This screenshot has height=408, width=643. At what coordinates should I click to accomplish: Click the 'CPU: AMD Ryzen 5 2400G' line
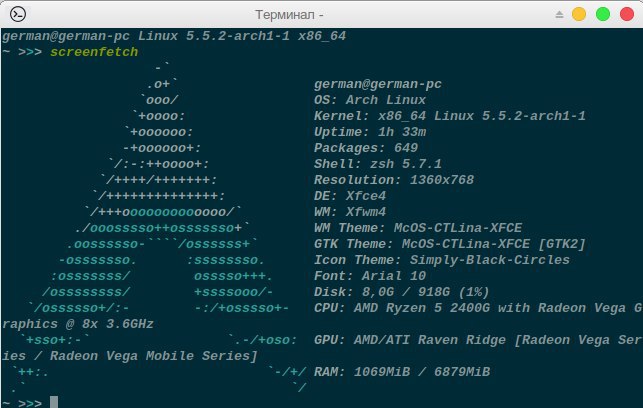(478, 308)
